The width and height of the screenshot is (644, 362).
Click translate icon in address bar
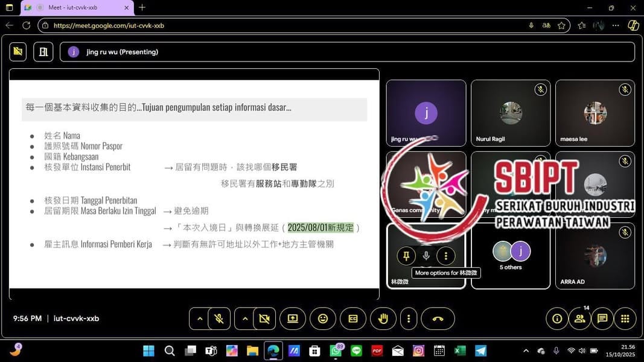[546, 25]
